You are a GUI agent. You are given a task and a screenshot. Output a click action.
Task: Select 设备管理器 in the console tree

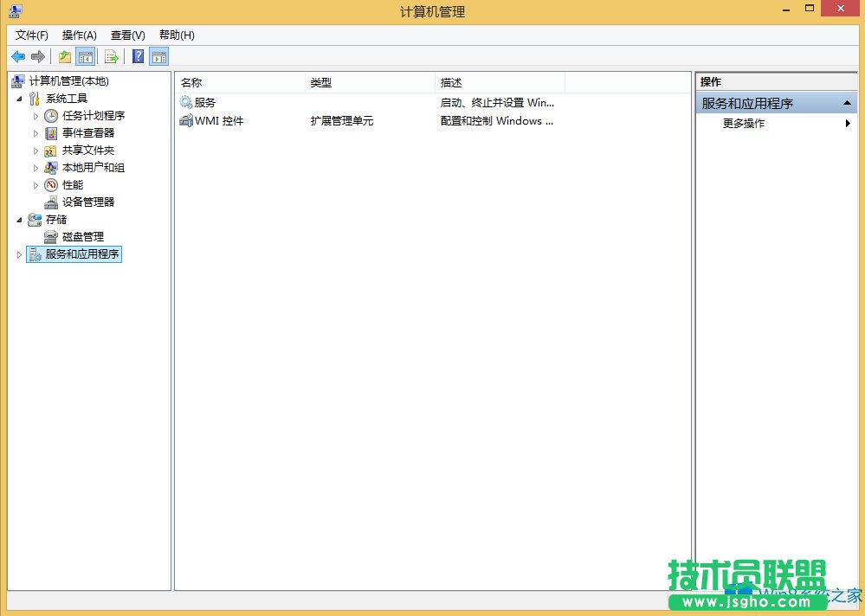(87, 202)
